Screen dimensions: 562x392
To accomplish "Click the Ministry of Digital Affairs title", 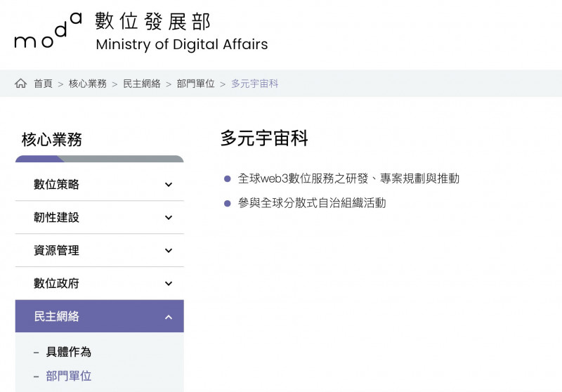I will (x=182, y=44).
